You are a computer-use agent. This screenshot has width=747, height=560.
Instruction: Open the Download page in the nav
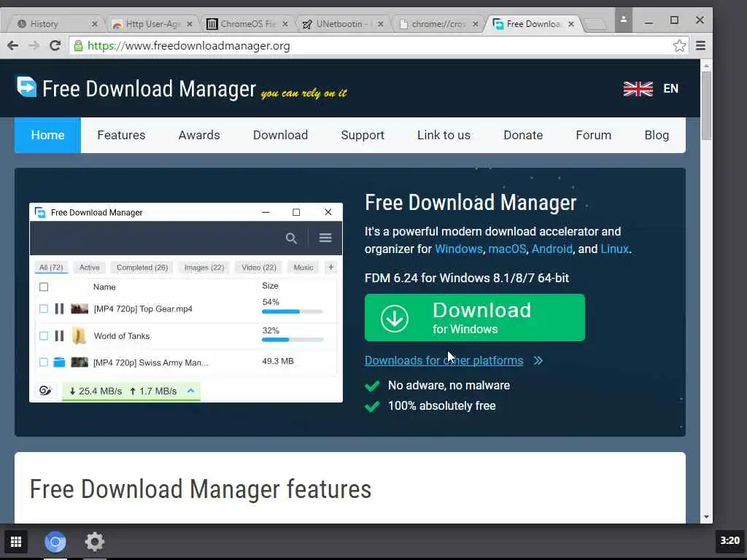coord(280,135)
